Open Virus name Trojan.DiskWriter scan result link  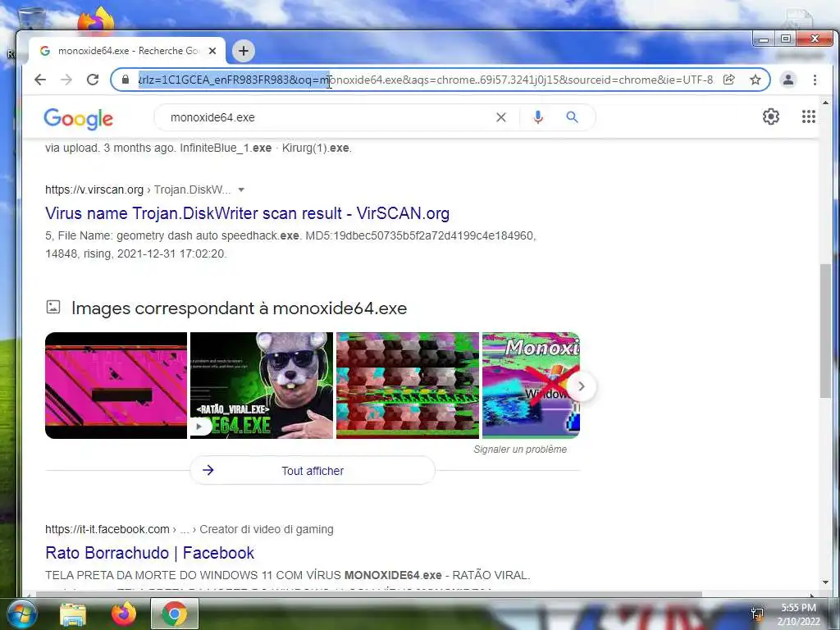(247, 213)
